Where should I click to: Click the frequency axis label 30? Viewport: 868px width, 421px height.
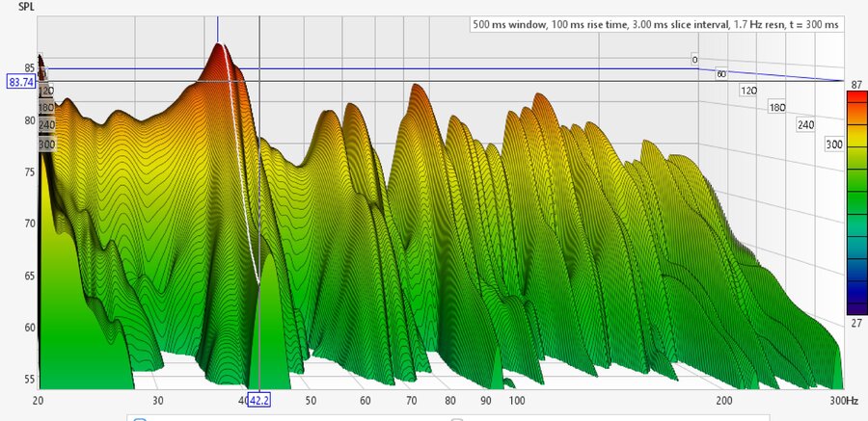point(158,400)
